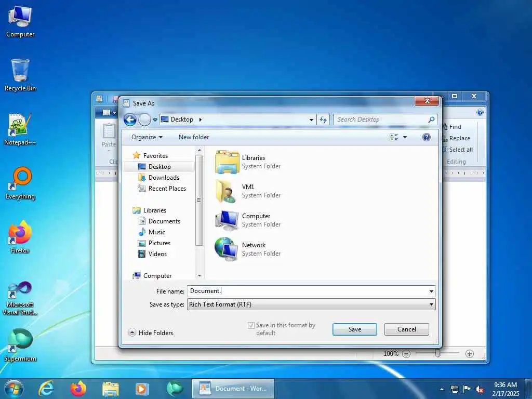Expand the address bar previous locations dropdown

click(311, 120)
